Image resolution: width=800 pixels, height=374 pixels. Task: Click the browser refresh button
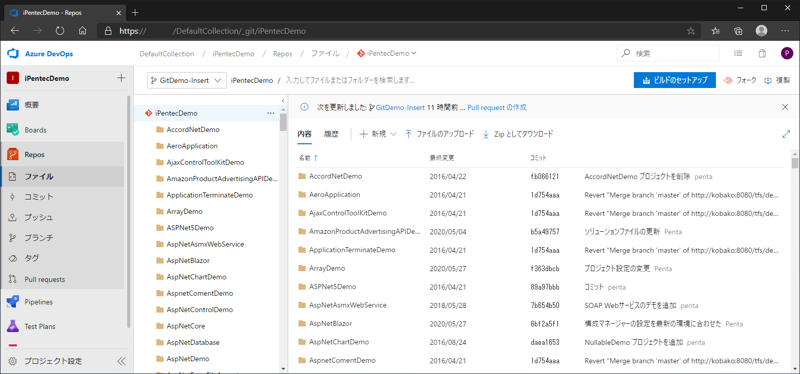[x=60, y=31]
